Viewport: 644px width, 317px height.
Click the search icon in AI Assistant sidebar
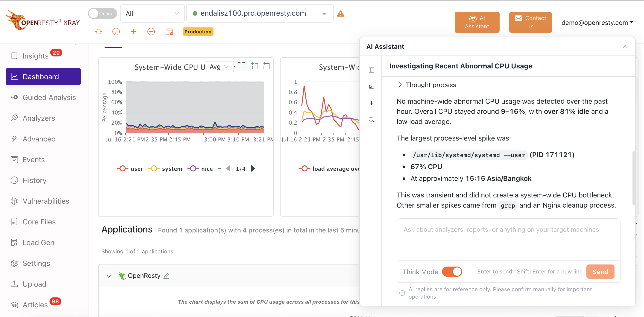coord(372,120)
